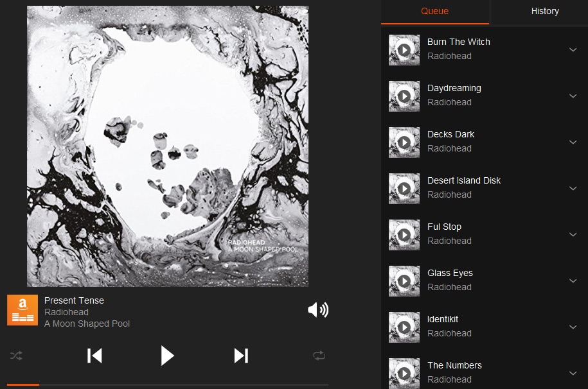The width and height of the screenshot is (588, 389).
Task: Expand options for Desert Island Disk
Action: pos(573,188)
